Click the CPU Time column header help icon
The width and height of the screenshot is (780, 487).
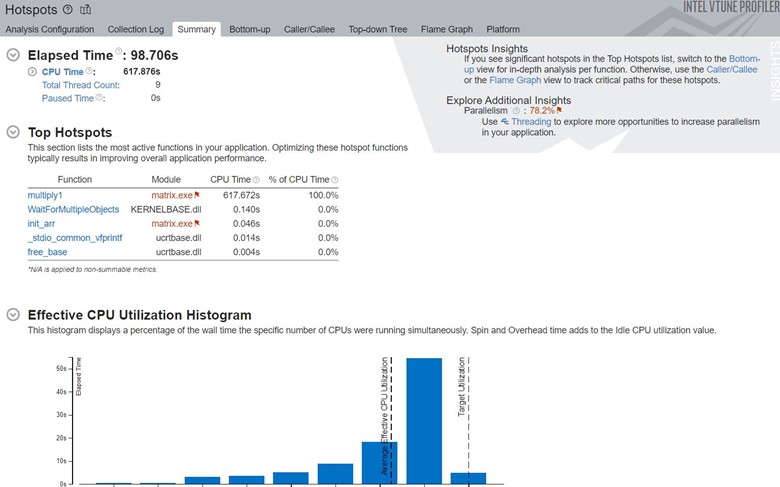[256, 180]
